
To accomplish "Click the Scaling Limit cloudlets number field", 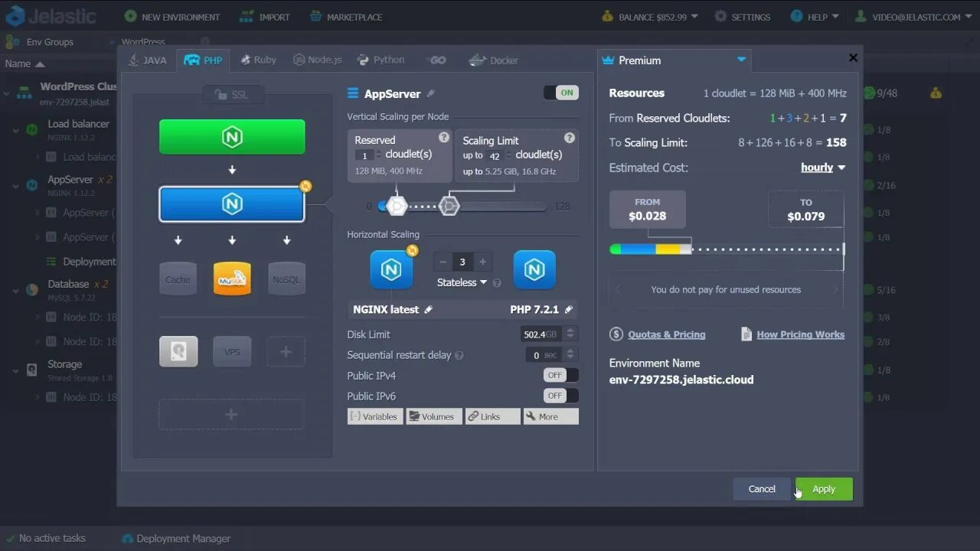I will (x=495, y=156).
